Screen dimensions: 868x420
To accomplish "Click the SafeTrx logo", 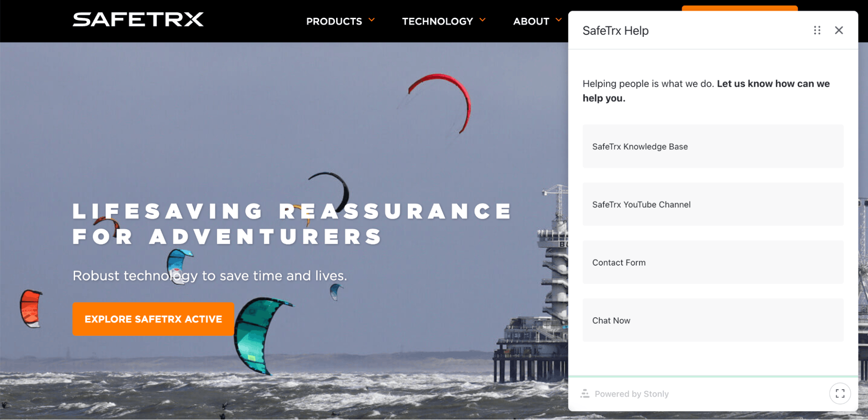I will (x=138, y=20).
